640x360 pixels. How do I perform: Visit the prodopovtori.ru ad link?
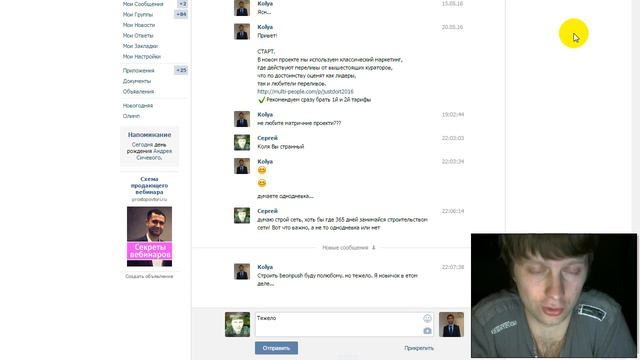tap(149, 200)
